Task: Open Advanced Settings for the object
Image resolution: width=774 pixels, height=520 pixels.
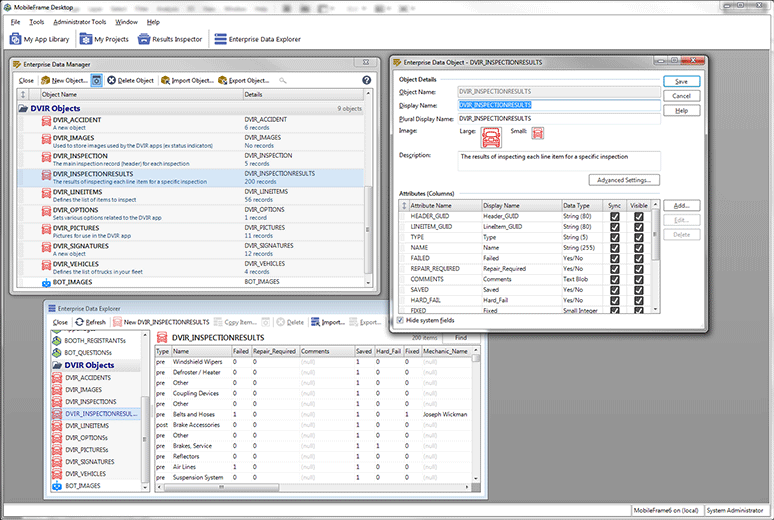Action: (x=624, y=180)
